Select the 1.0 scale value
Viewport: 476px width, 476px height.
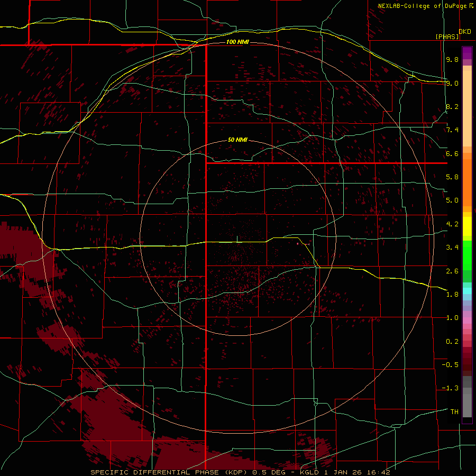452,318
